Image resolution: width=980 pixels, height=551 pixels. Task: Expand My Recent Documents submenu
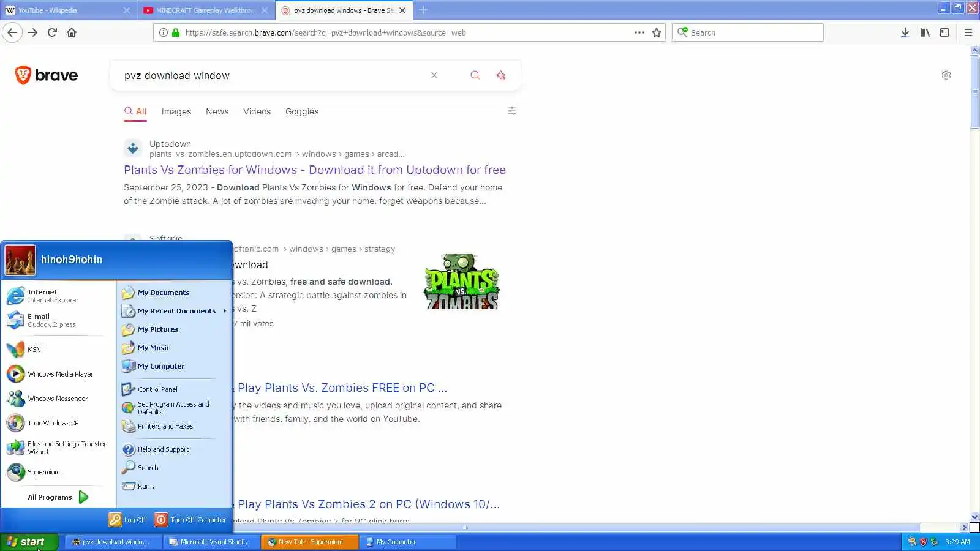click(174, 311)
